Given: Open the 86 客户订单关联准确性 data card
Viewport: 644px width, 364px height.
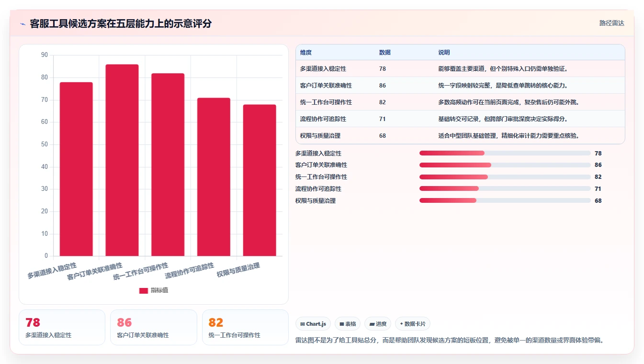Looking at the screenshot, I should coord(154,327).
